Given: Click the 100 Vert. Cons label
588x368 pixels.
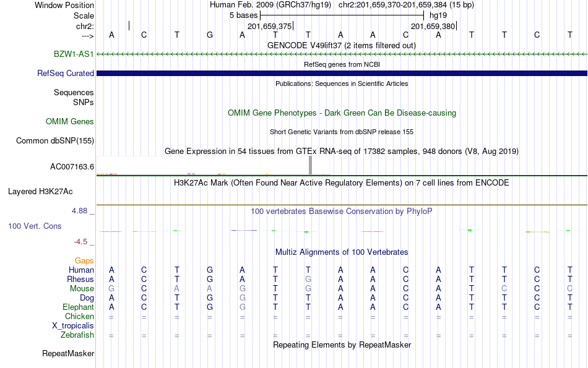Looking at the screenshot, I should [x=35, y=226].
